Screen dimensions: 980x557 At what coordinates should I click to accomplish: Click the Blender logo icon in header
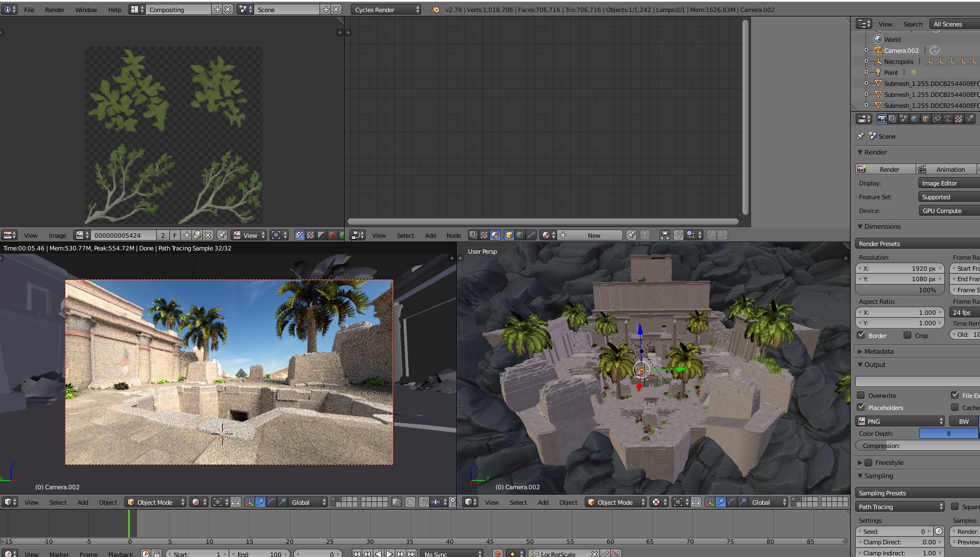[436, 9]
